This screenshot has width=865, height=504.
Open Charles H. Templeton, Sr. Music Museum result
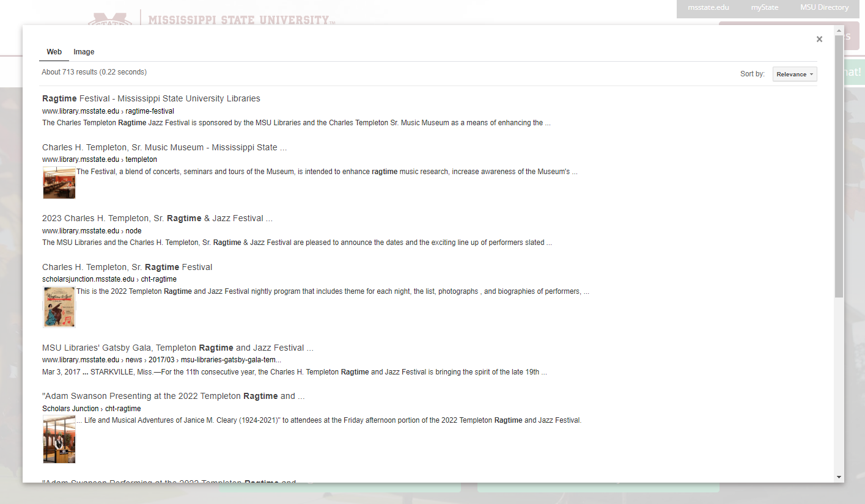coord(164,147)
